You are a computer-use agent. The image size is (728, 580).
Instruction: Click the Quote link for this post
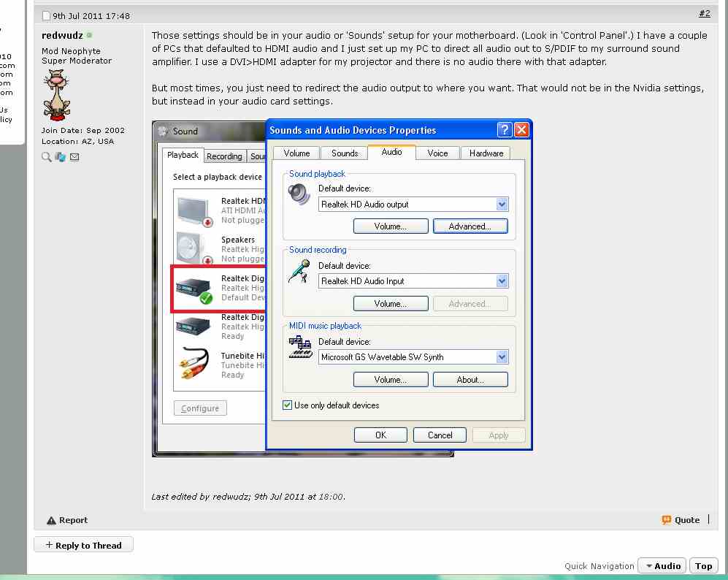(x=686, y=520)
